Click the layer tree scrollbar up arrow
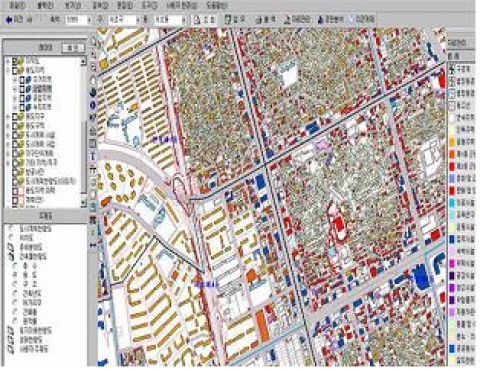This screenshot has height=371, width=480. click(x=83, y=61)
